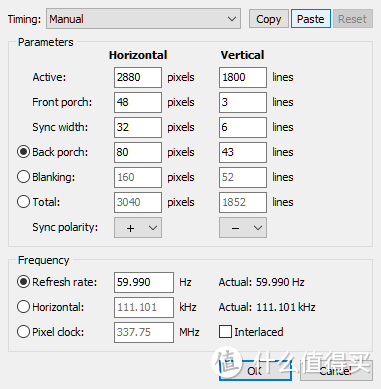Click the grayed-out Reset button

pos(352,19)
